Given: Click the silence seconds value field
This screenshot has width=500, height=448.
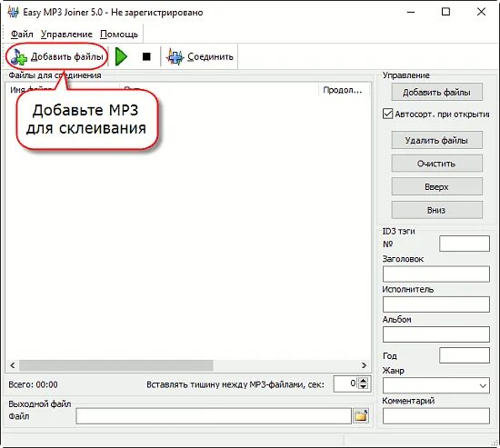Looking at the screenshot, I should [345, 383].
